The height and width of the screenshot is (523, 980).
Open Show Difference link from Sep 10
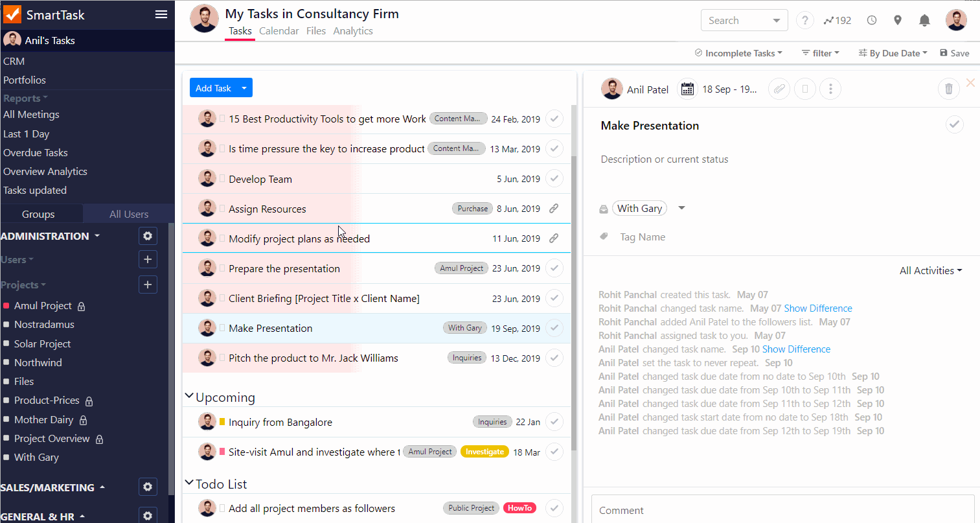(x=796, y=349)
